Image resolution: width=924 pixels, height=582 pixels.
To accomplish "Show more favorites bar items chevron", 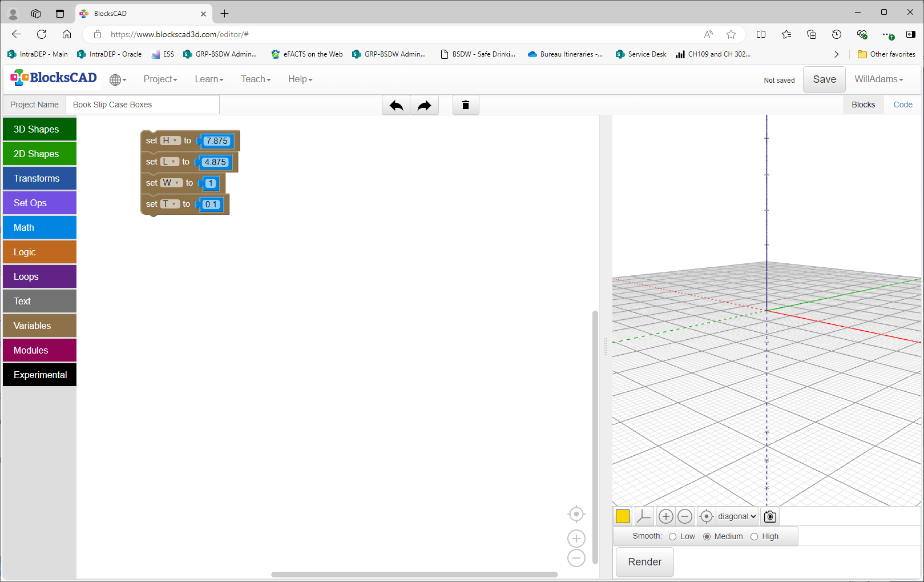I will [837, 54].
